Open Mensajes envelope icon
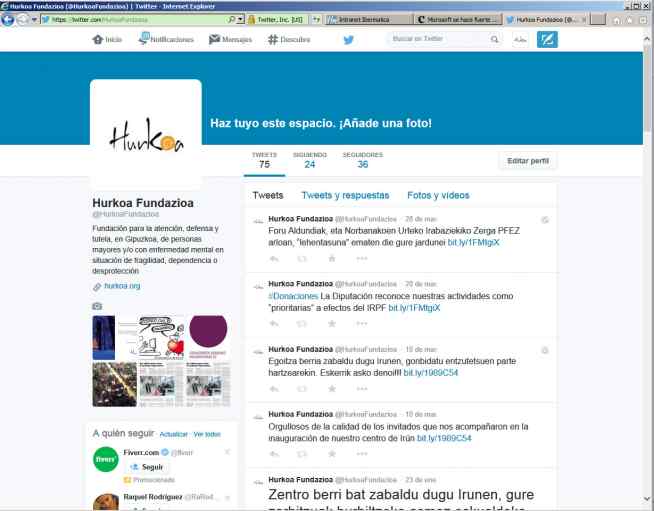 (214, 39)
